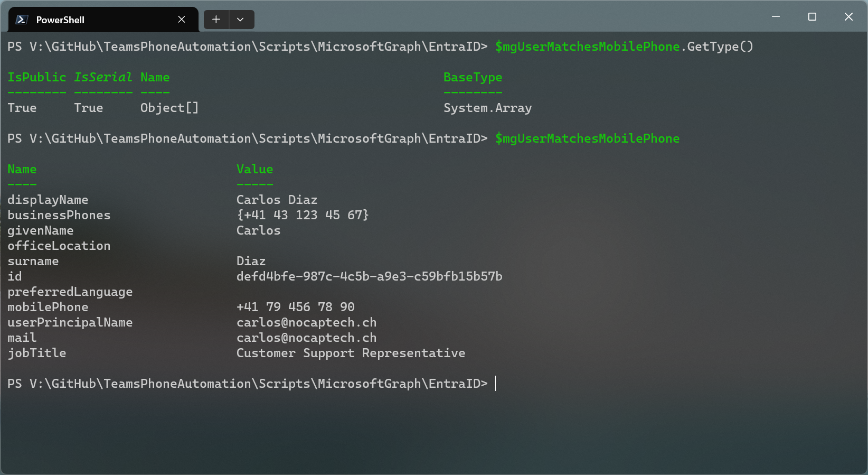Click the last prompt input line
This screenshot has width=868, height=475.
(x=251, y=384)
